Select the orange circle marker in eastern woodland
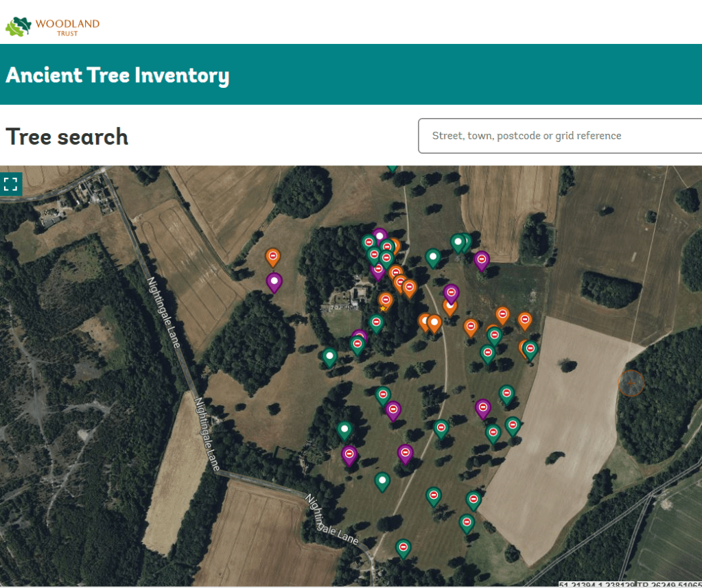The image size is (702, 588). tap(631, 383)
